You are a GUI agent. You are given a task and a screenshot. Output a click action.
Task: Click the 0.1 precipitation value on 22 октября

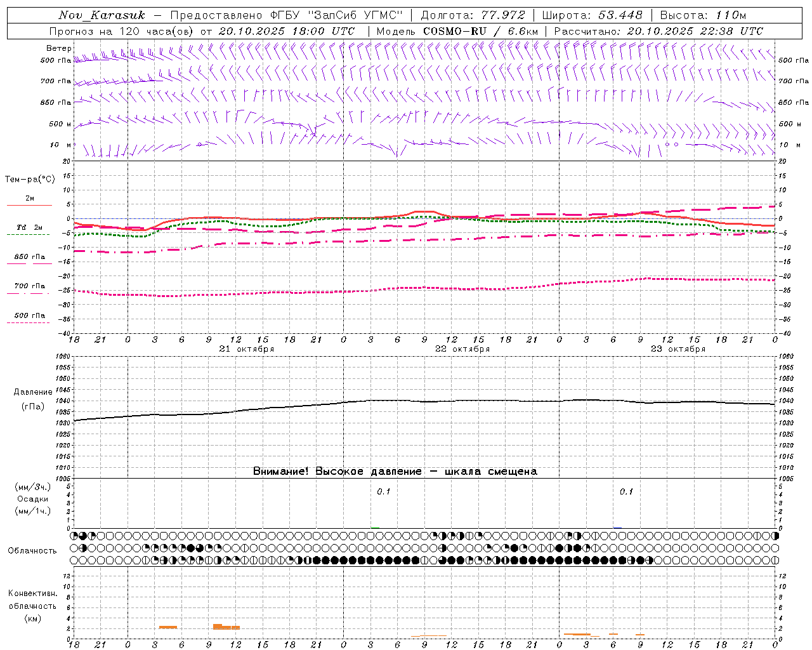point(384,492)
